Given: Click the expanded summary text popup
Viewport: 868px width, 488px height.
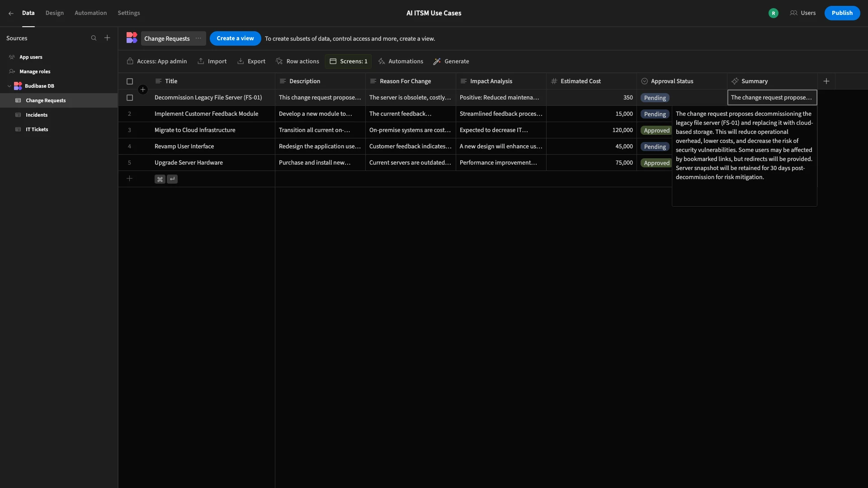Looking at the screenshot, I should [744, 156].
